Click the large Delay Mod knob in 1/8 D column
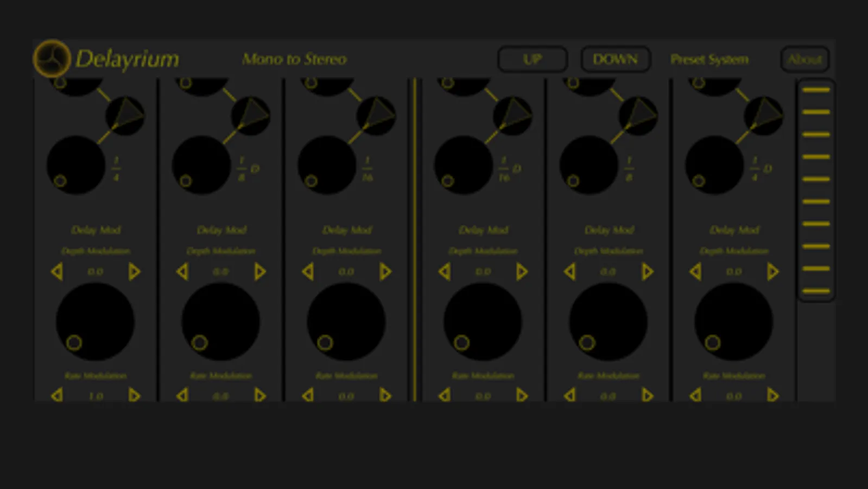868x489 pixels. (220, 322)
